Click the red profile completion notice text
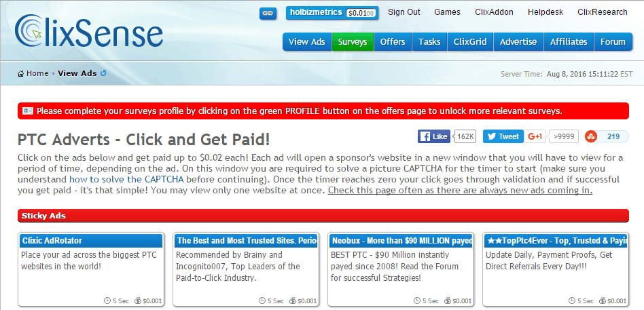The height and width of the screenshot is (310, 644). pyautogui.click(x=300, y=111)
